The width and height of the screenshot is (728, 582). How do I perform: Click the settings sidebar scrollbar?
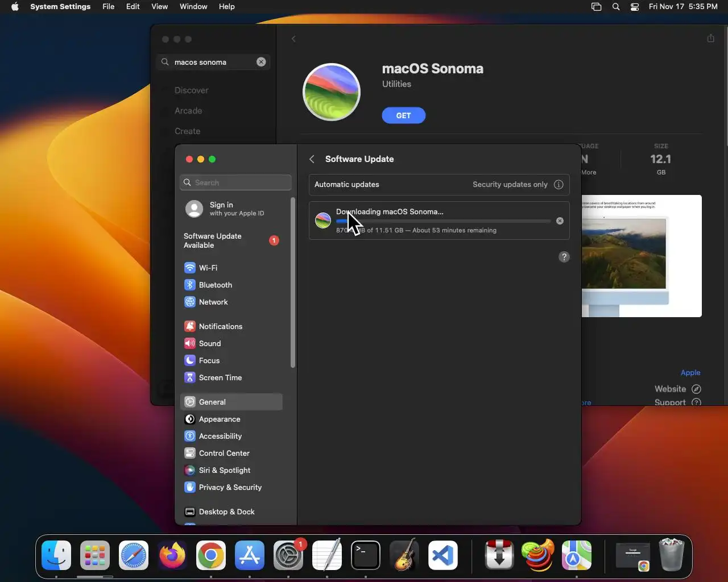293,282
